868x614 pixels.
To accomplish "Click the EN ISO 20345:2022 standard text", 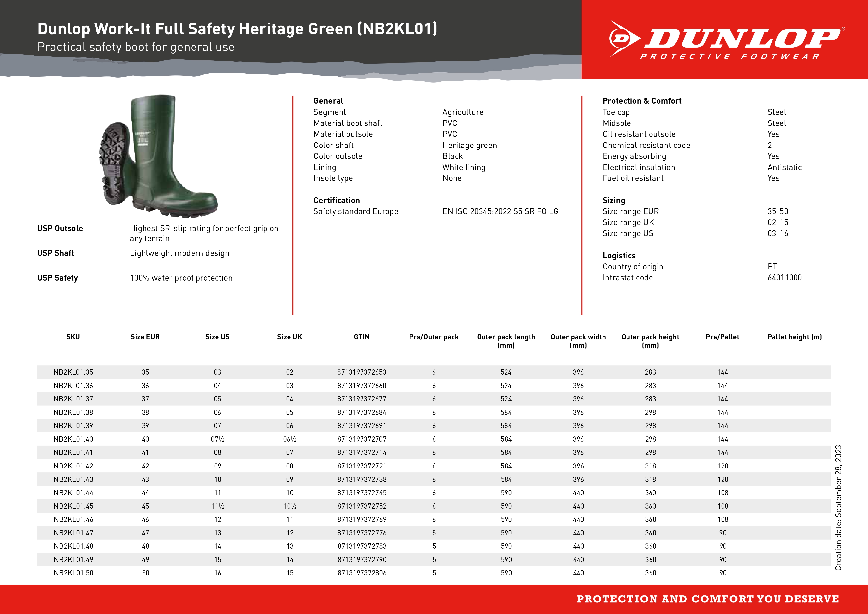I will pos(500,211).
